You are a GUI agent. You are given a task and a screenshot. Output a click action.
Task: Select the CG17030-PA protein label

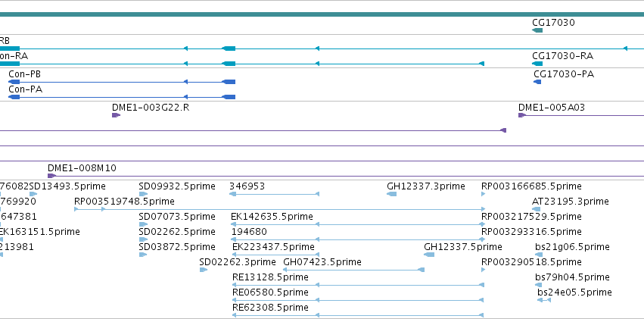click(564, 74)
